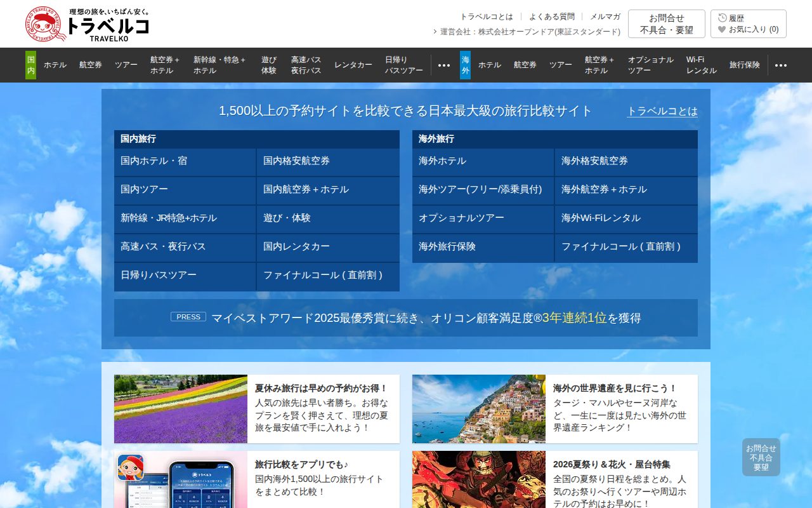Click smartphone app promo thumbnail

[x=181, y=479]
